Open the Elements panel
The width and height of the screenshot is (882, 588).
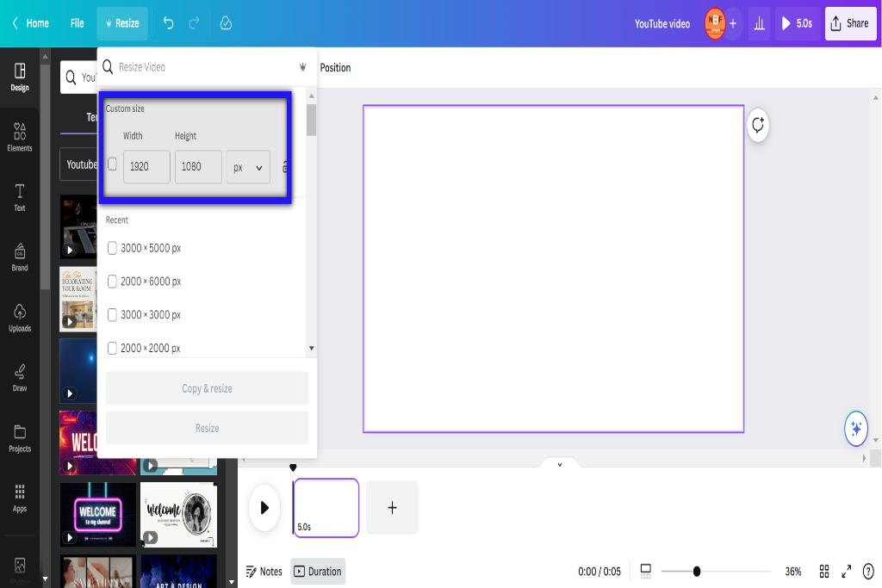pos(20,137)
